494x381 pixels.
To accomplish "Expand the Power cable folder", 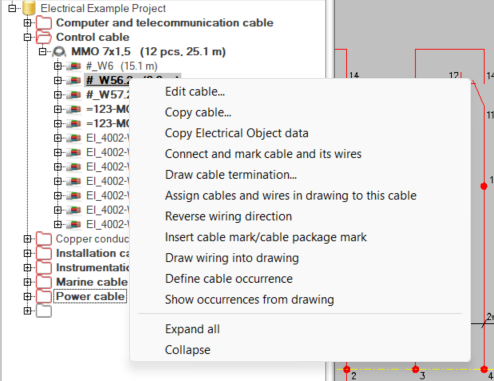I will [27, 296].
